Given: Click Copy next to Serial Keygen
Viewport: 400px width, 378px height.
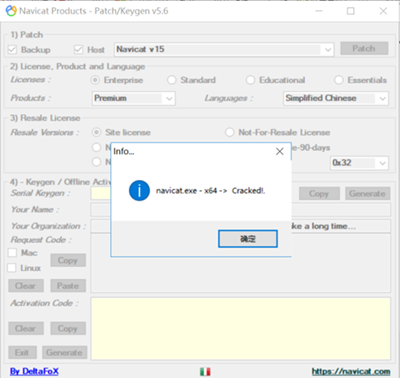Looking at the screenshot, I should pyautogui.click(x=319, y=194).
